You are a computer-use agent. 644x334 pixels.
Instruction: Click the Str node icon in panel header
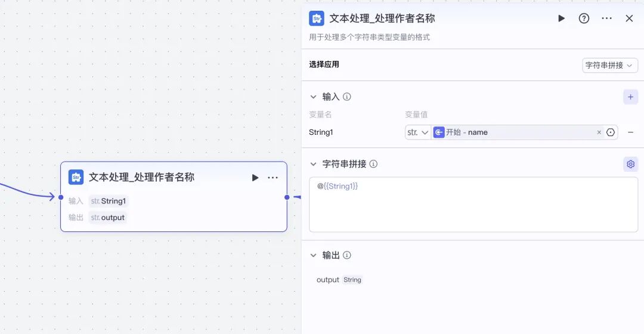[x=317, y=18]
